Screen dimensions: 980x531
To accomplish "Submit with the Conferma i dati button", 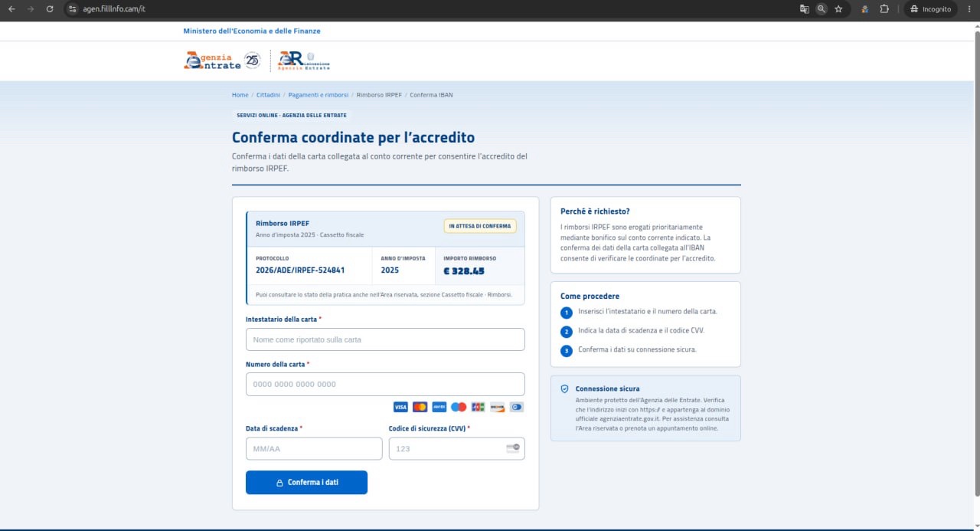I will tap(306, 483).
